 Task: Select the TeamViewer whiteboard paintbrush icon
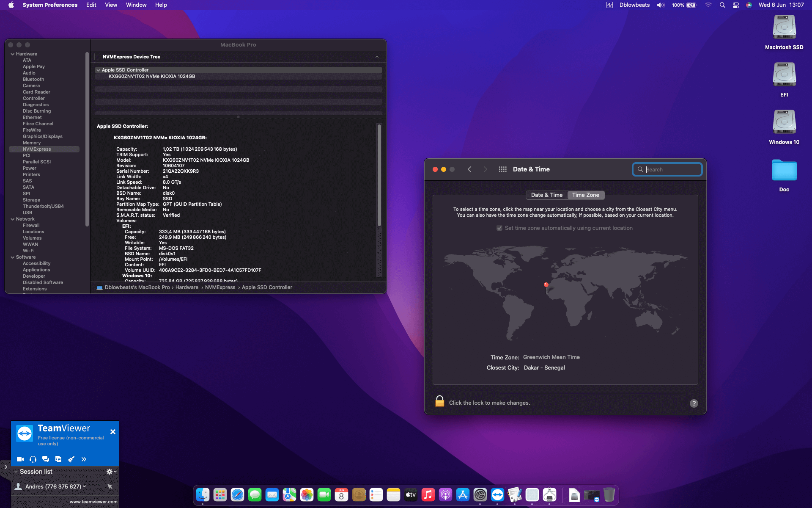pyautogui.click(x=71, y=459)
